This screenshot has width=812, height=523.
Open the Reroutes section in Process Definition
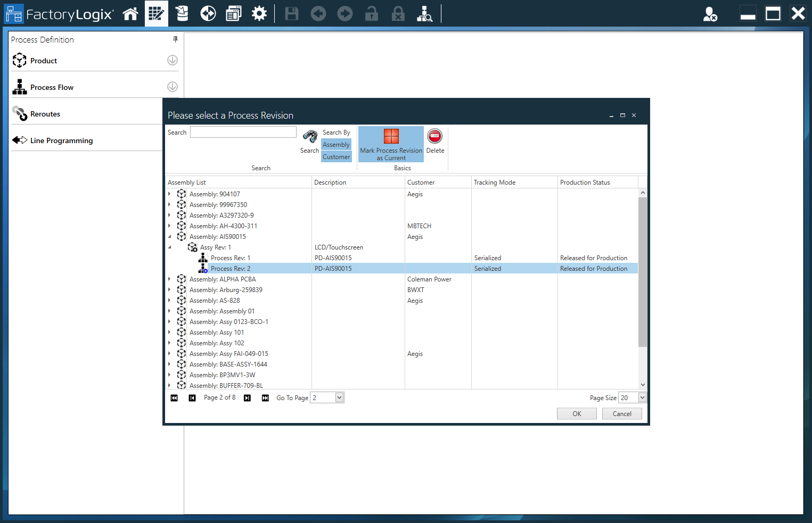45,113
